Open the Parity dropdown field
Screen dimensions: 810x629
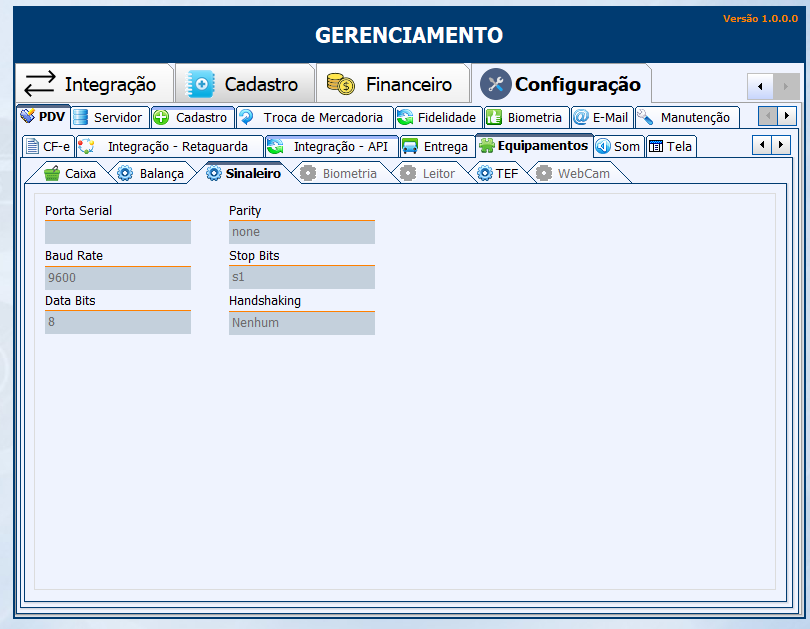[301, 232]
